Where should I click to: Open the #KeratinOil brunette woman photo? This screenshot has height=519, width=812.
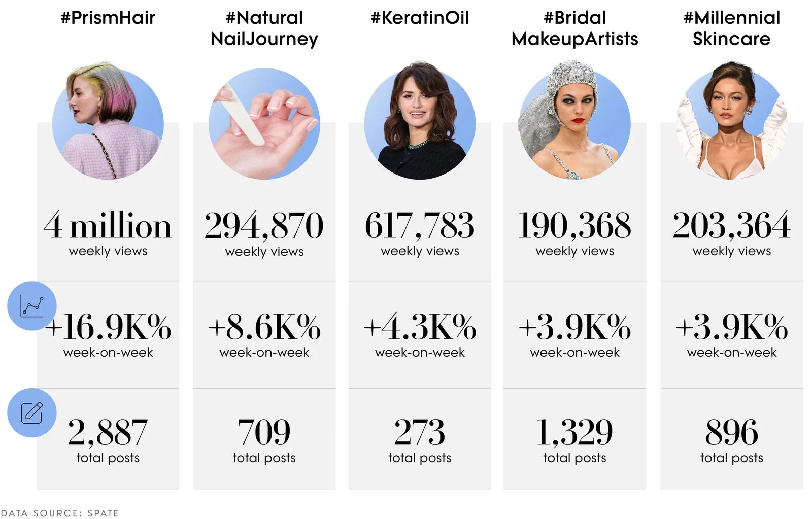(420, 121)
